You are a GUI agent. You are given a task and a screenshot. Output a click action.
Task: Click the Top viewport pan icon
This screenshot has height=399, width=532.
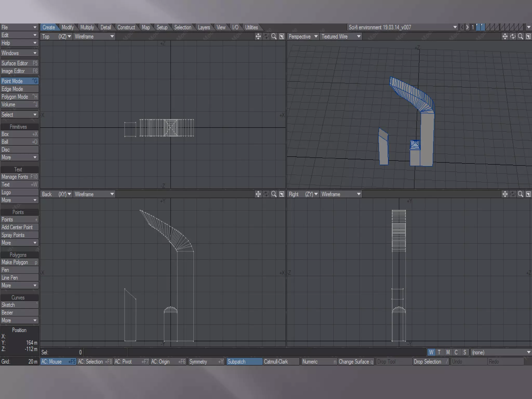(258, 37)
